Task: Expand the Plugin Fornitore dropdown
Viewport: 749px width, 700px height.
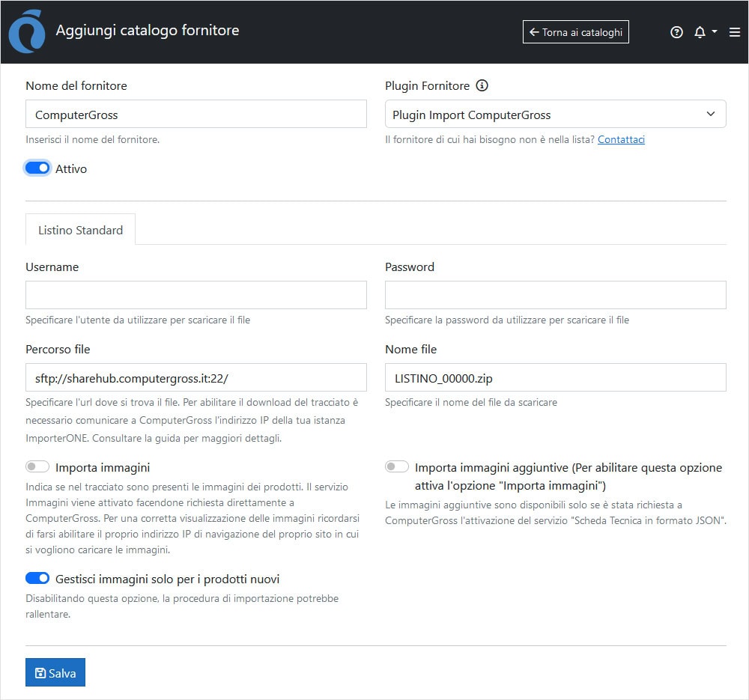Action: pos(555,115)
